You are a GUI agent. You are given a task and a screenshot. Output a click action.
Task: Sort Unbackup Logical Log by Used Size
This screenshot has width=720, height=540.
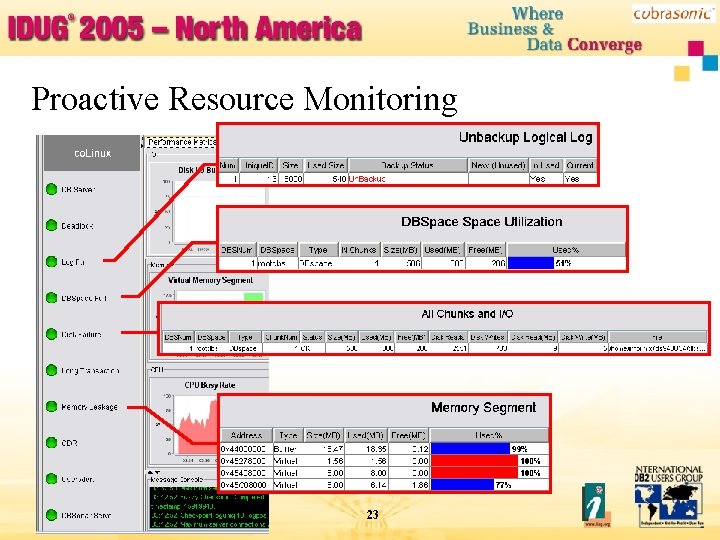click(325, 165)
